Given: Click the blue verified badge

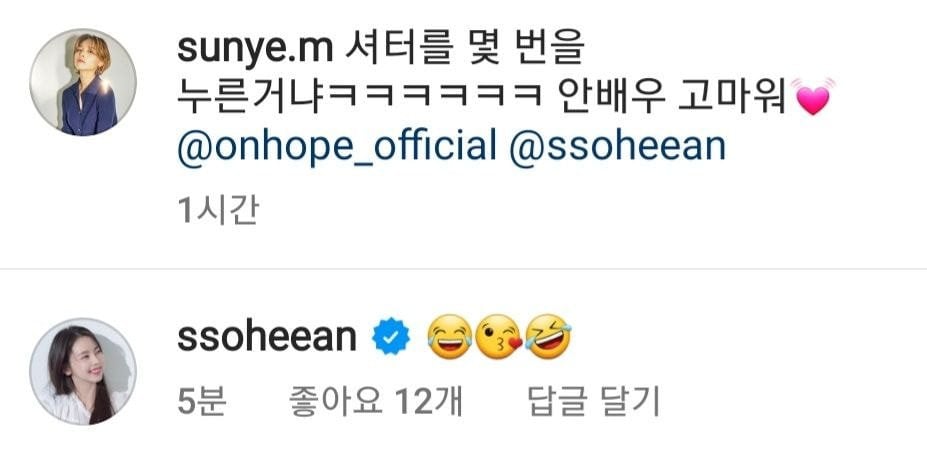Looking at the screenshot, I should tap(391, 337).
